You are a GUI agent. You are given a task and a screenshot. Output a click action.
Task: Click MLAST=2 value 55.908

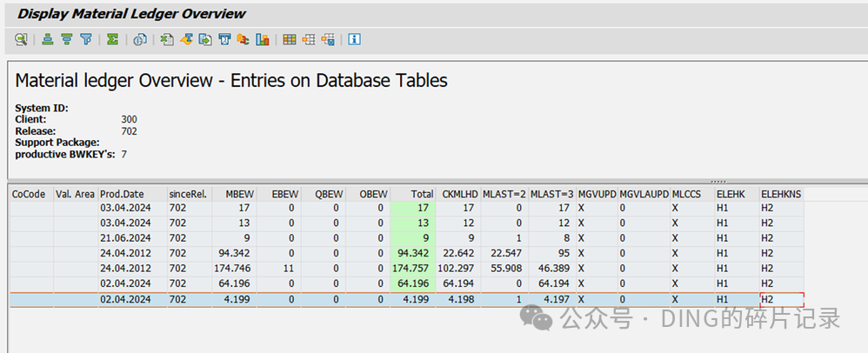click(504, 269)
